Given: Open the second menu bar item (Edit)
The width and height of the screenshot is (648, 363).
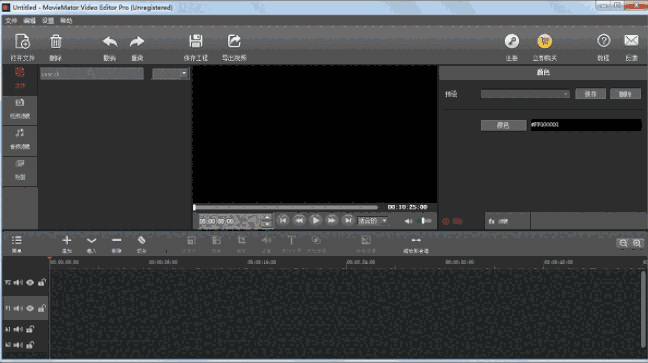Looking at the screenshot, I should (29, 21).
